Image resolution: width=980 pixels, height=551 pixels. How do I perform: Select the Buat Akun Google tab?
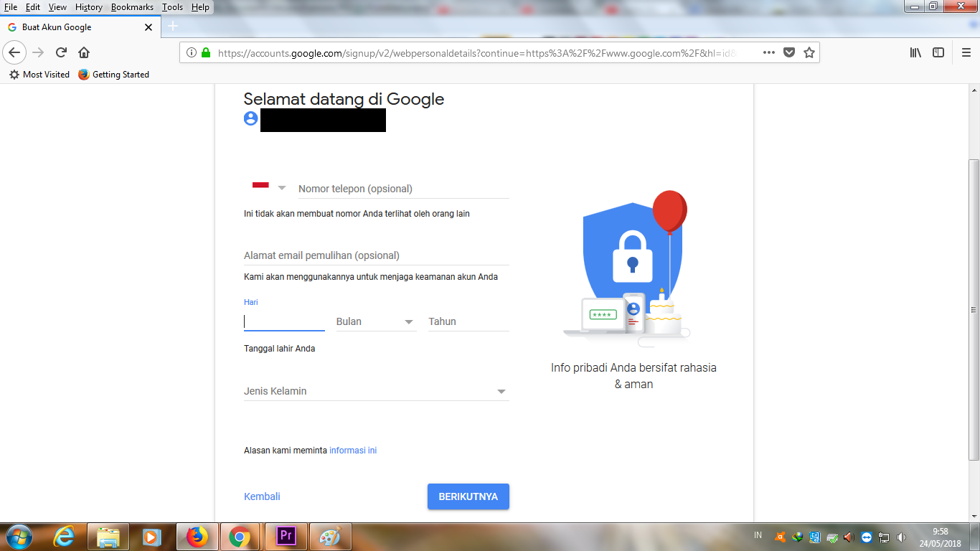point(80,27)
